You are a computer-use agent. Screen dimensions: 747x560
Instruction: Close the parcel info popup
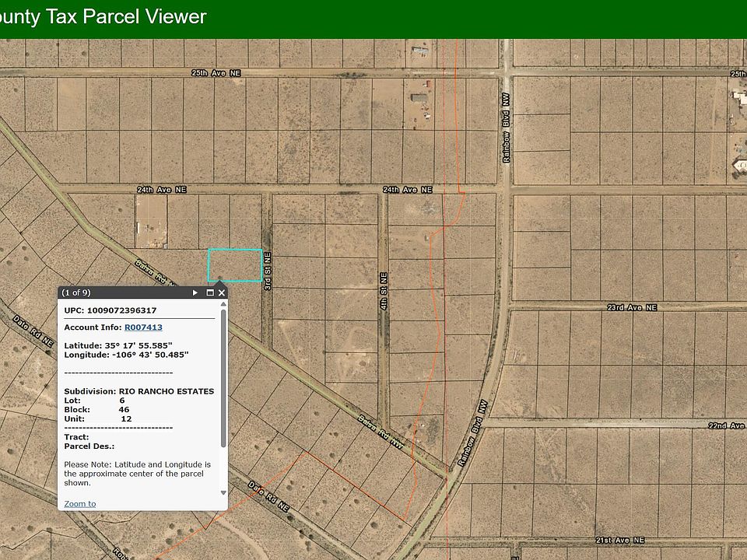pyautogui.click(x=222, y=292)
